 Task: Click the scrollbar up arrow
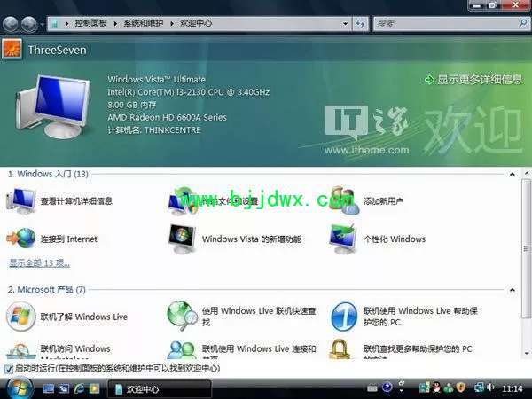527,174
